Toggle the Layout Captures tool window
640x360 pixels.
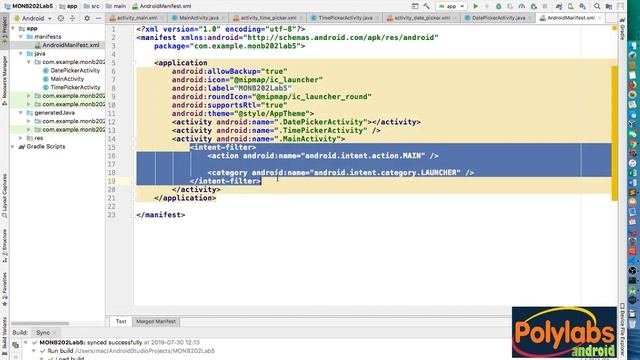[x=4, y=196]
